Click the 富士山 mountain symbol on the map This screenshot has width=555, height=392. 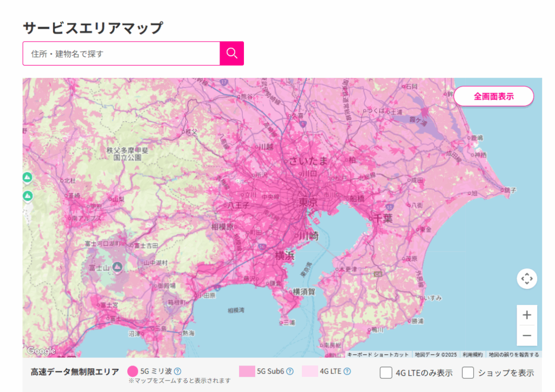pos(117,266)
